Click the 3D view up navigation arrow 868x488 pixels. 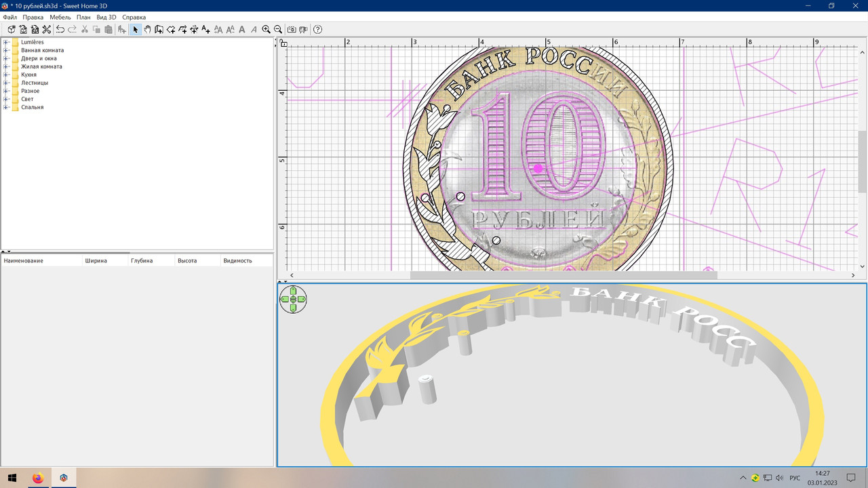tap(293, 291)
